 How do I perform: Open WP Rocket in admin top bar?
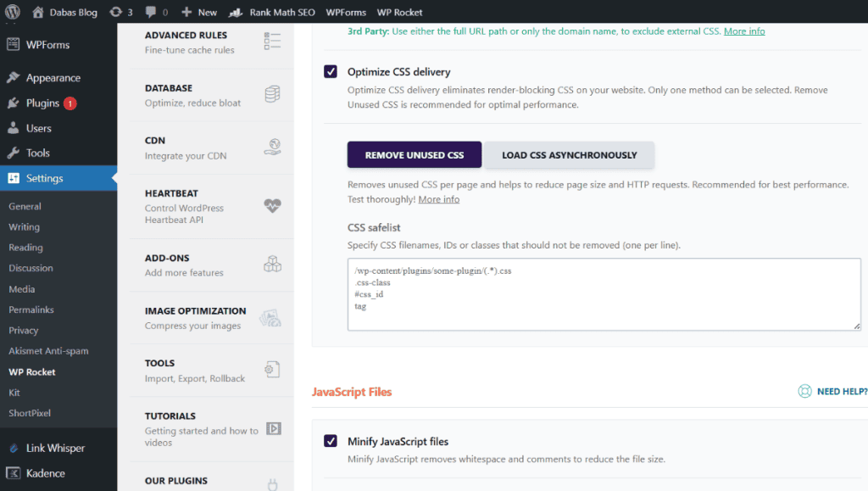399,12
